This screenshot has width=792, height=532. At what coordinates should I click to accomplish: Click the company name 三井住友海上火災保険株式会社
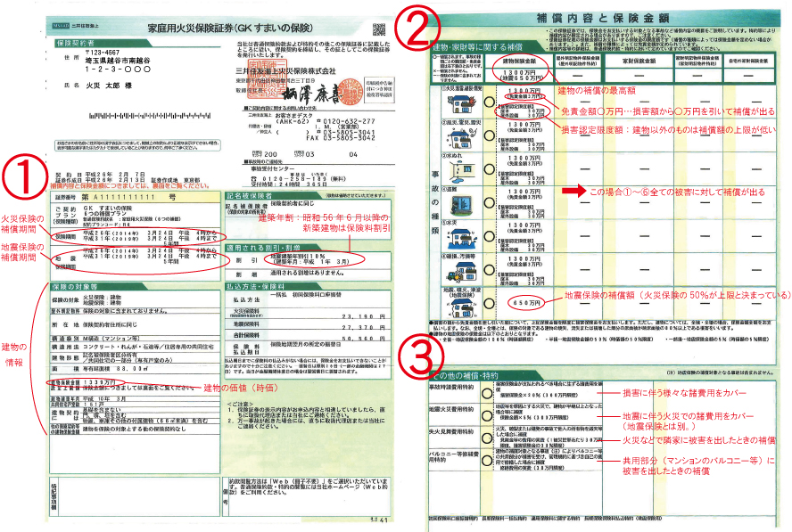point(286,70)
